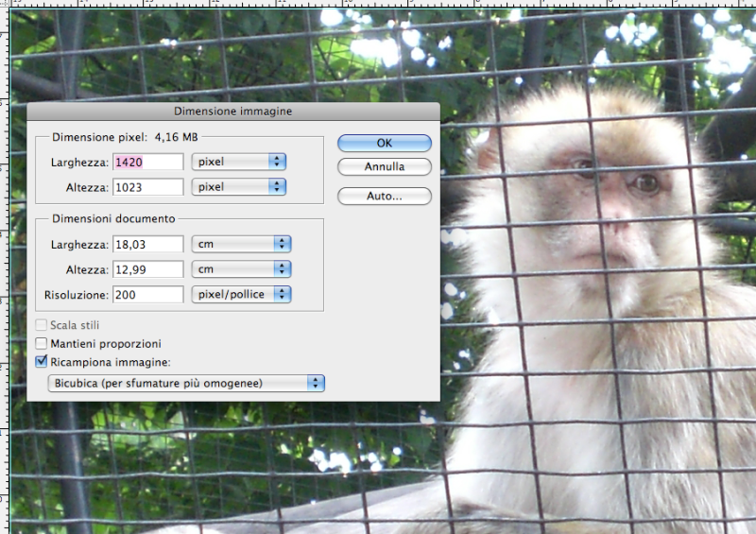Click the Dimensione pixel: 4,16 MB label

[x=125, y=137]
